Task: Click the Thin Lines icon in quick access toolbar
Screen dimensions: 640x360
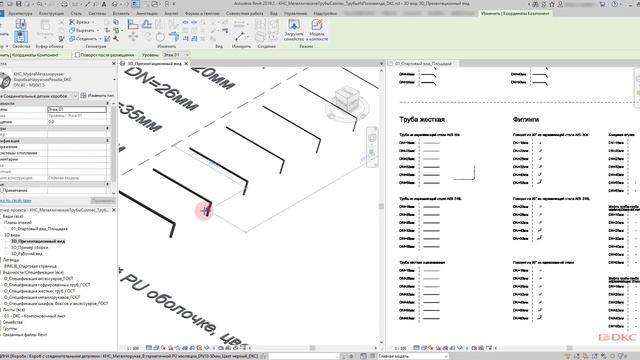Action: click(x=135, y=4)
